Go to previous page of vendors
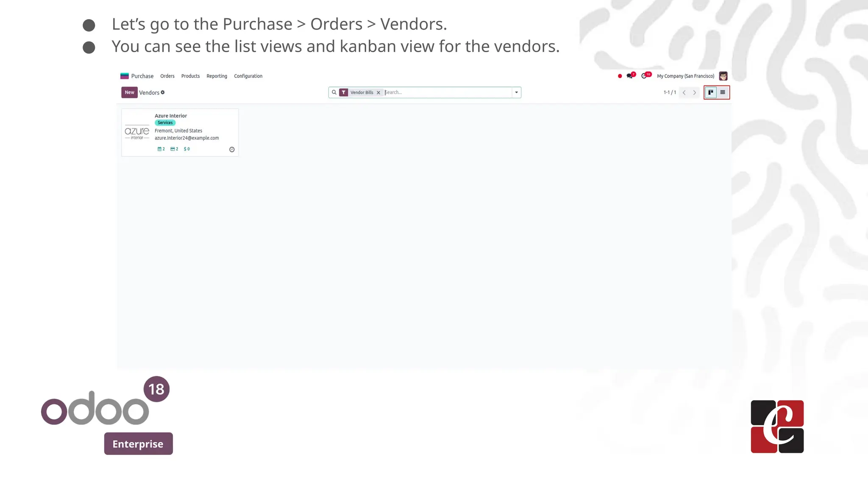 (684, 92)
